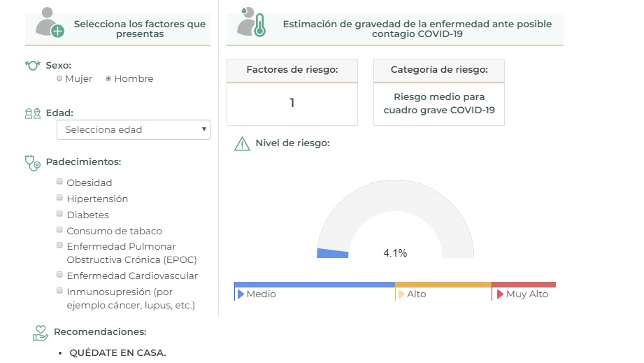644x363 pixels.
Task: Click the gender symbols icon next to Sexo
Action: (33, 65)
